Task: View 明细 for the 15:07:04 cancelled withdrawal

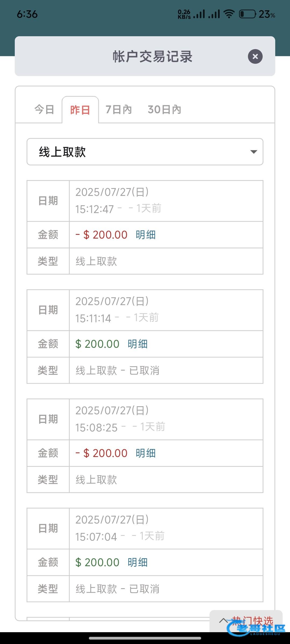Action: tap(137, 562)
